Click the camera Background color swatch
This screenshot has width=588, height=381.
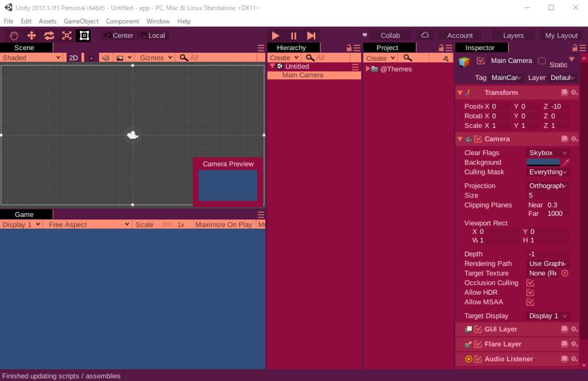pos(542,162)
